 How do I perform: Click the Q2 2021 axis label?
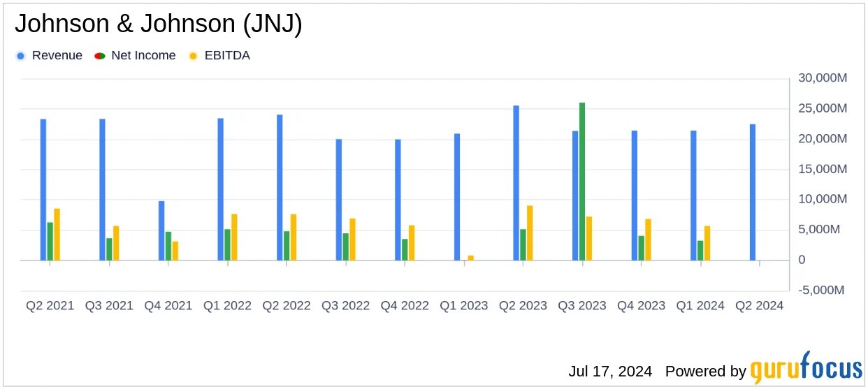click(50, 306)
